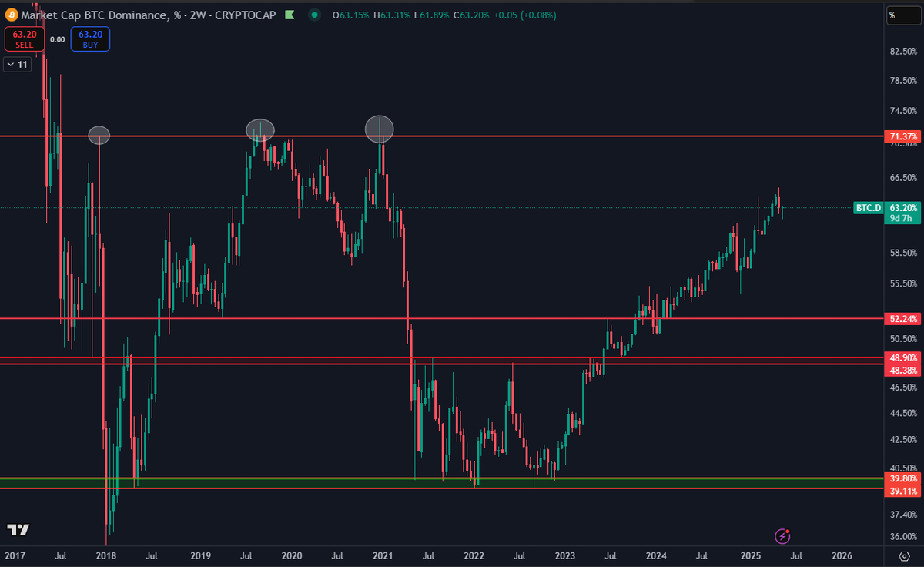Viewport: 924px width, 567px height.
Task: Click the 2020 time axis label
Action: coord(291,555)
